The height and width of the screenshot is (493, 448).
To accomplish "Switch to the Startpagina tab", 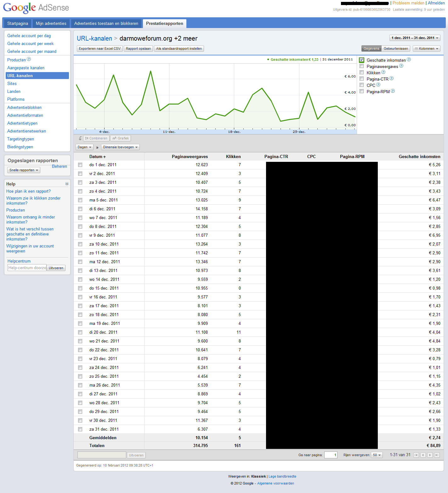I will (18, 23).
